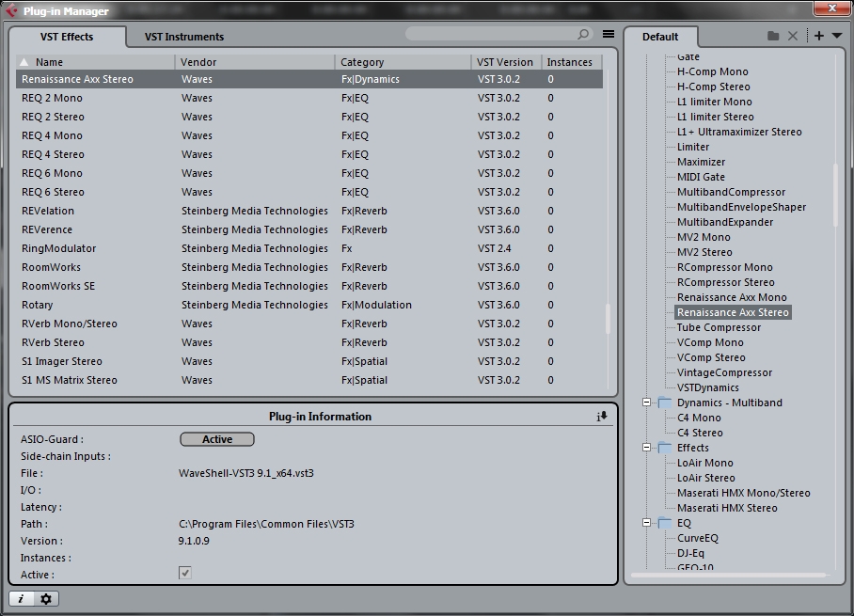Viewport: 854px width, 616px height.
Task: Select Tube Compressor in collection tree
Action: coord(719,327)
